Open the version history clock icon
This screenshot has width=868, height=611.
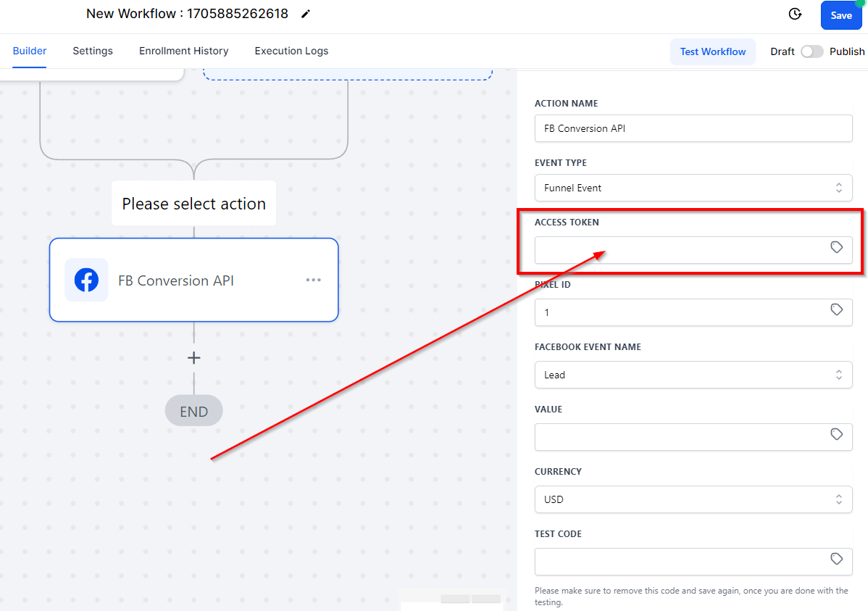pyautogui.click(x=795, y=14)
